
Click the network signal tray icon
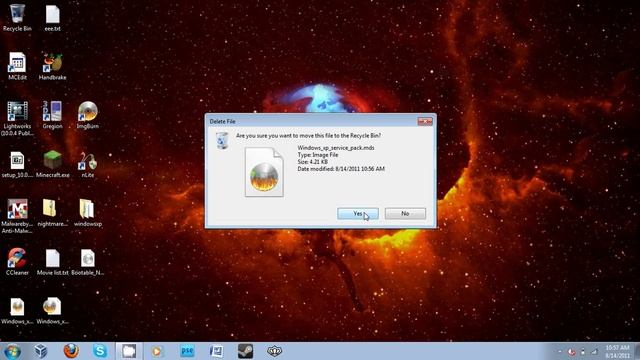[594, 351]
